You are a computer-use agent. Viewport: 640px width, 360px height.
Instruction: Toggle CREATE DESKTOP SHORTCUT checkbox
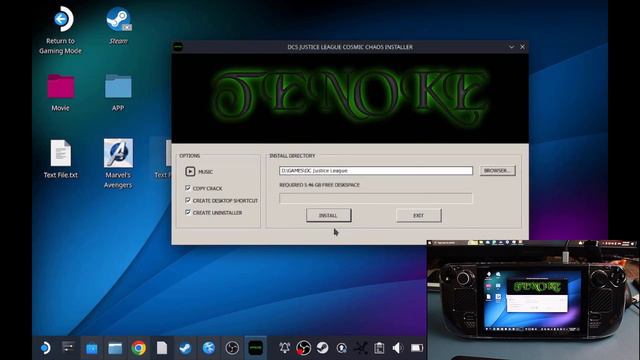[x=188, y=200]
